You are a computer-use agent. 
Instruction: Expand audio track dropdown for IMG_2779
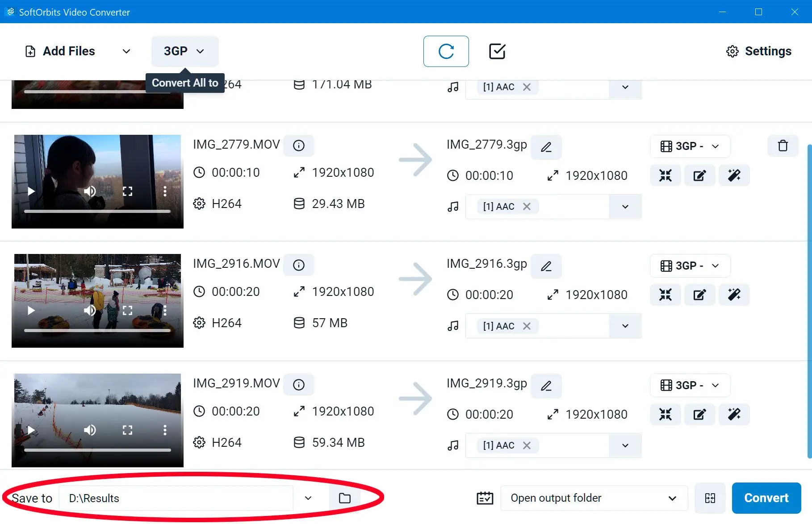(625, 207)
